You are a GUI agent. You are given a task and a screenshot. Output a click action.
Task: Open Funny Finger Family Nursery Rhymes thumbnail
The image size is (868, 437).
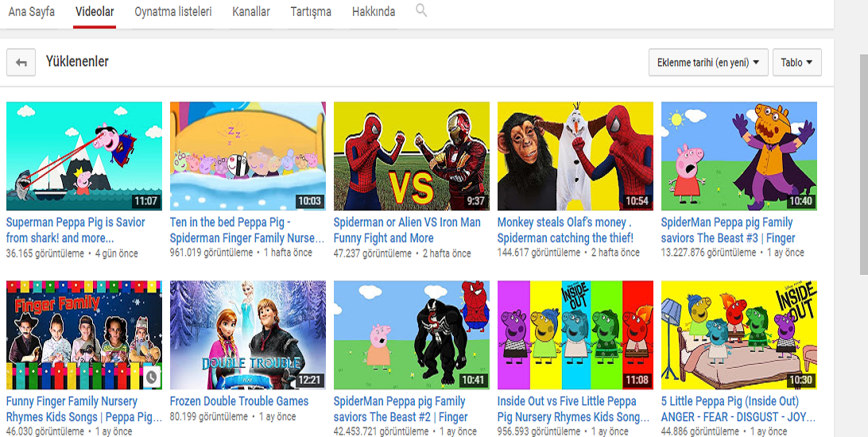point(84,335)
